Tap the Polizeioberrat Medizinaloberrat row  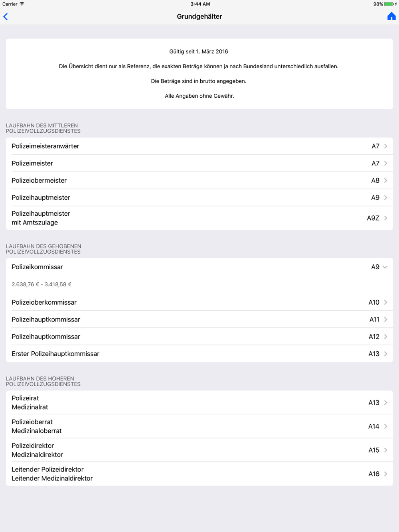(x=199, y=427)
